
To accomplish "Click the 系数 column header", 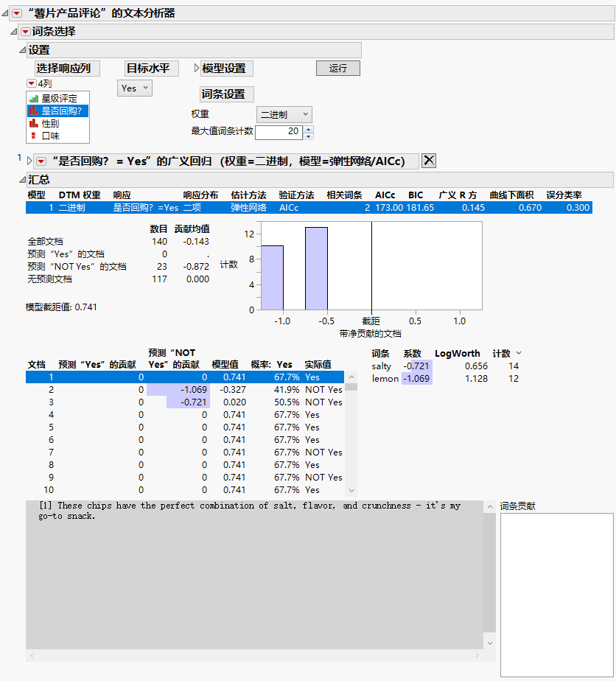I will pyautogui.click(x=413, y=354).
